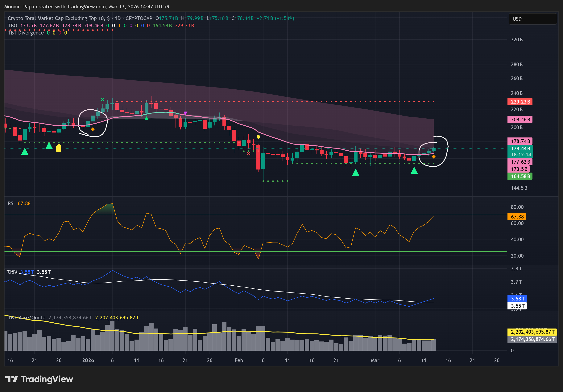The image size is (563, 392).
Task: Select the RSI indicator legend label
Action: 11,203
